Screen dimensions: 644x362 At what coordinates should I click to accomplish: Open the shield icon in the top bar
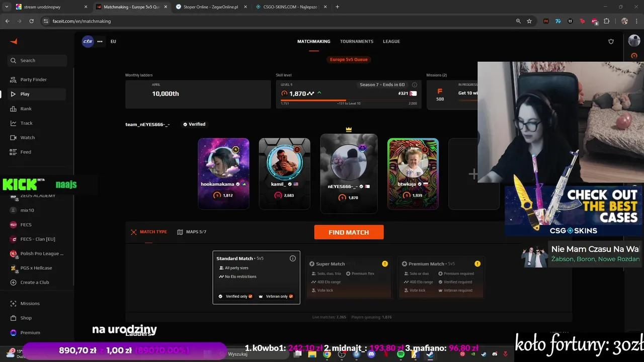[x=611, y=42]
